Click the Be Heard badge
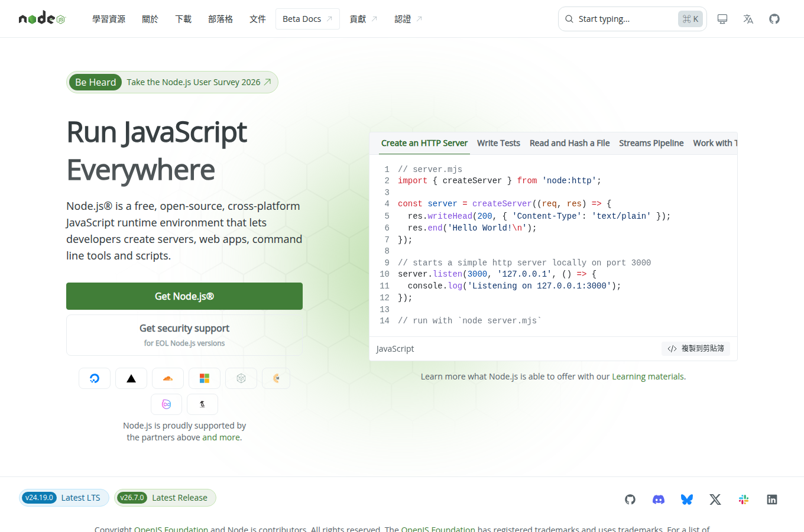This screenshot has width=804, height=532. coord(95,82)
